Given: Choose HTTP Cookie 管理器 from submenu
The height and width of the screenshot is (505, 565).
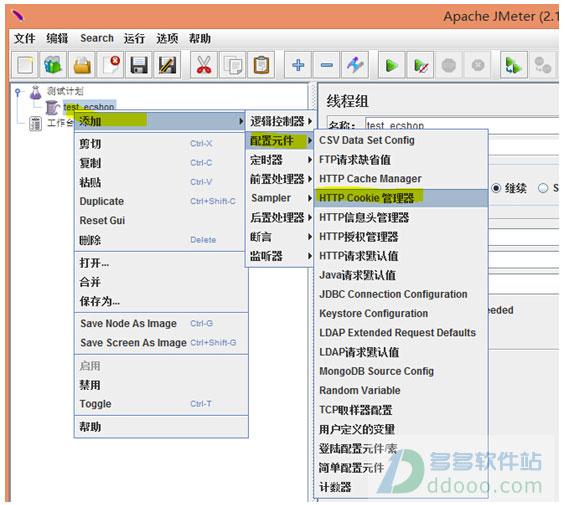Looking at the screenshot, I should [x=401, y=198].
